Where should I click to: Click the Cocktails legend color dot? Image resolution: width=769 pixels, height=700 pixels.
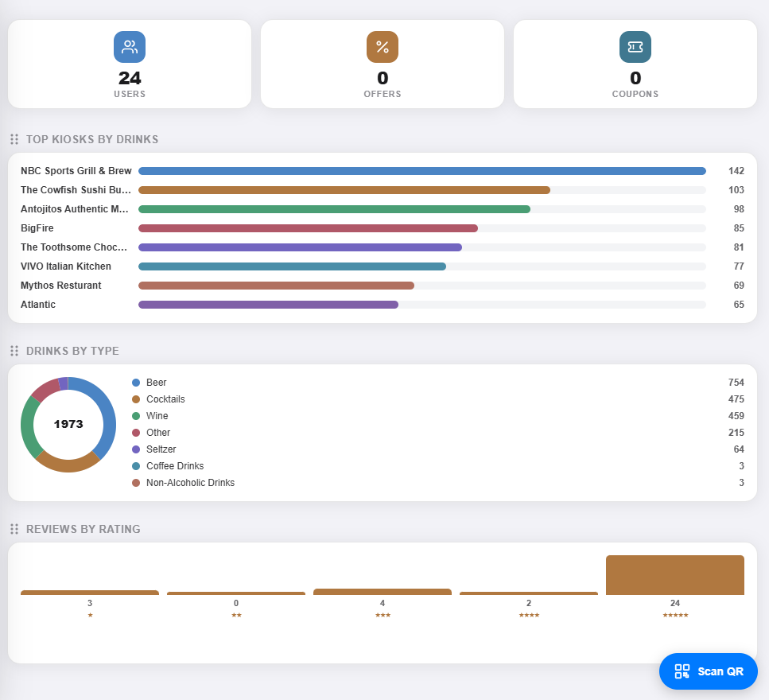136,399
